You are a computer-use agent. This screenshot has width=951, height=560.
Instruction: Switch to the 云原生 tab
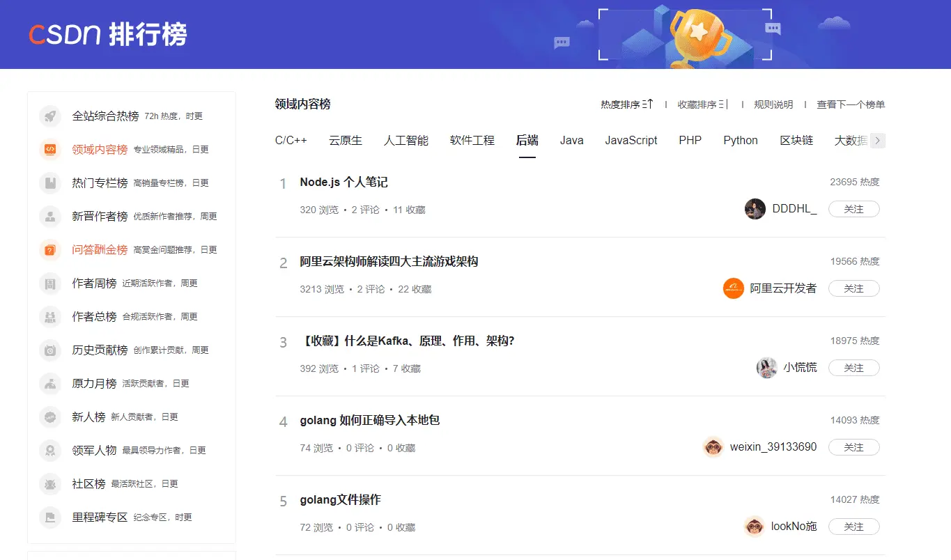click(x=346, y=140)
